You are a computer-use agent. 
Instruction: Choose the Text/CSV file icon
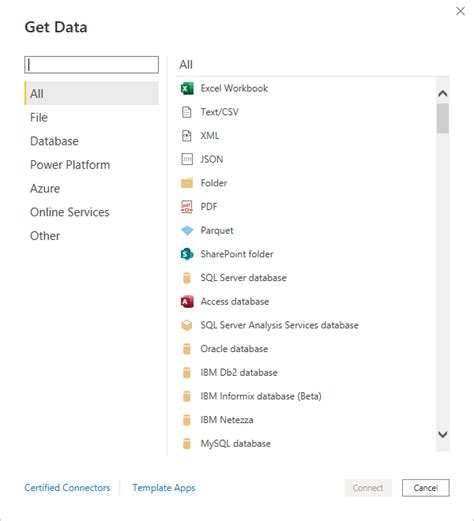tap(187, 112)
